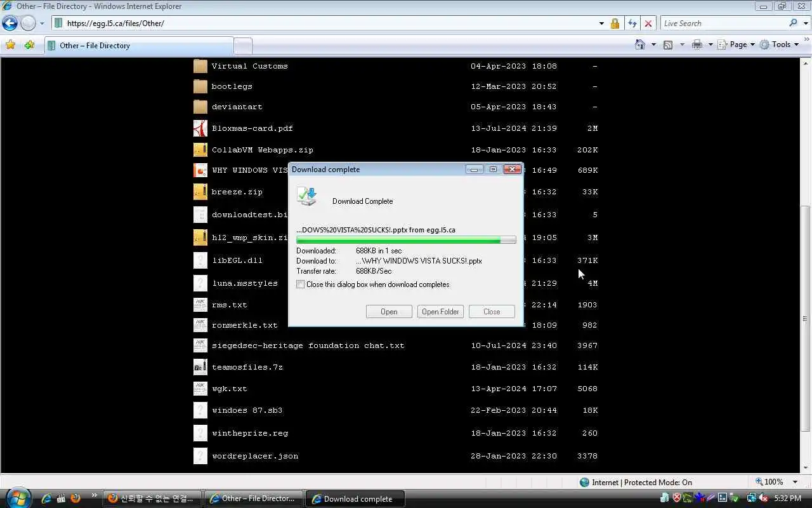Switch to 'Download complete' taskbar button
812x508 pixels.
[355, 498]
